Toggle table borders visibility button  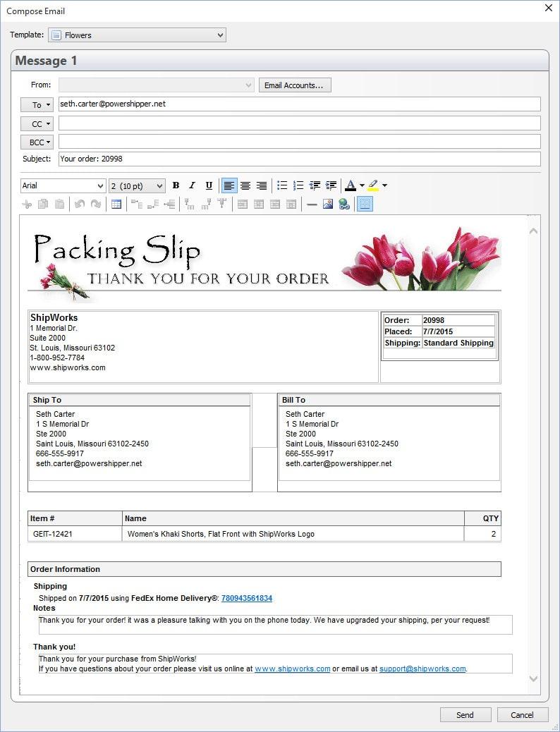click(x=365, y=204)
